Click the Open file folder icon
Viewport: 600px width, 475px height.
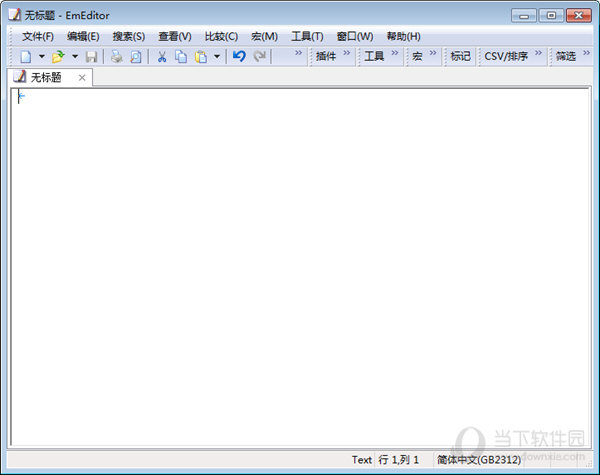pyautogui.click(x=58, y=57)
